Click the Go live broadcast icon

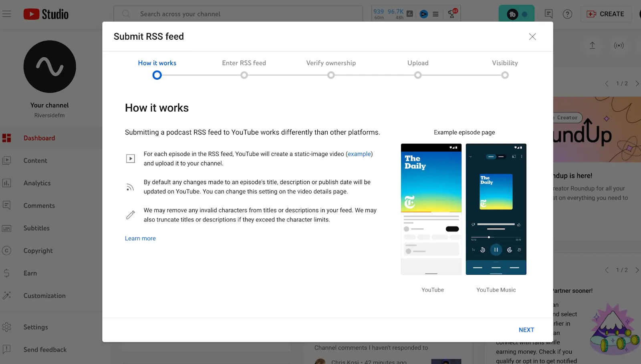tap(619, 45)
